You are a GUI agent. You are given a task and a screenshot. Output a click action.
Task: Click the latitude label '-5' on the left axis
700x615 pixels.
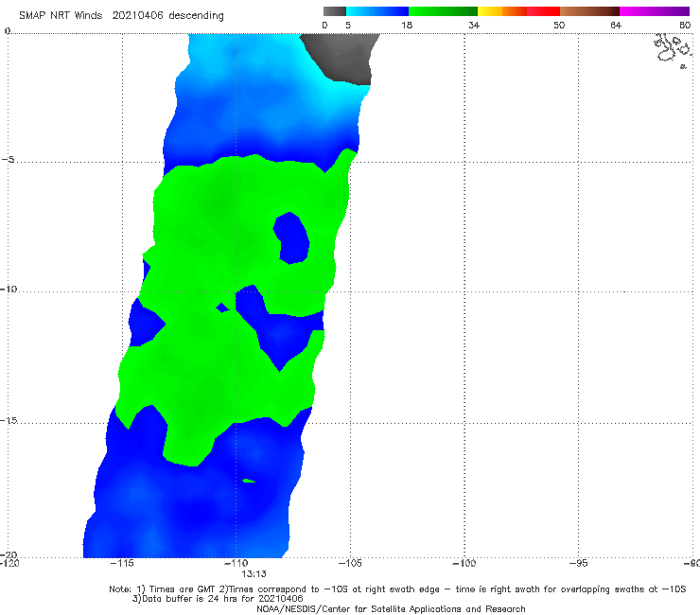[x=9, y=160]
